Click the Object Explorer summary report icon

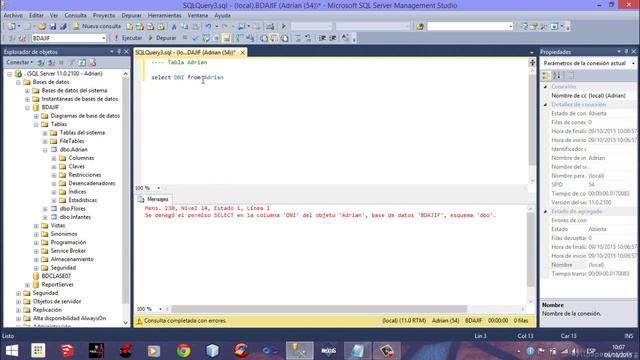[93, 62]
